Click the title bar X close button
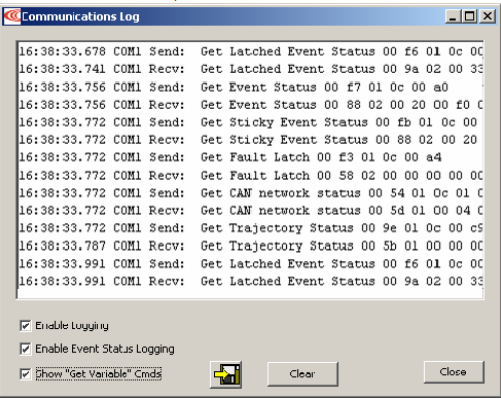Screen dimensions: 501x399 [487, 16]
